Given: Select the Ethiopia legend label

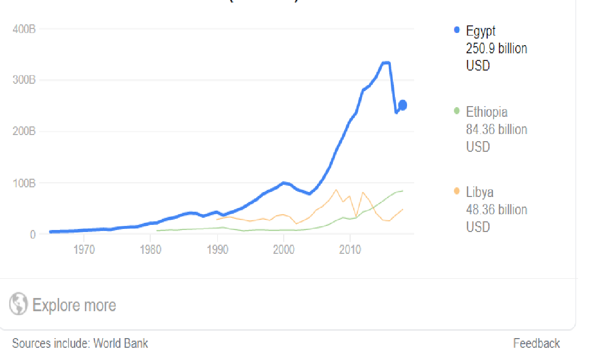Looking at the screenshot, I should [x=487, y=112].
